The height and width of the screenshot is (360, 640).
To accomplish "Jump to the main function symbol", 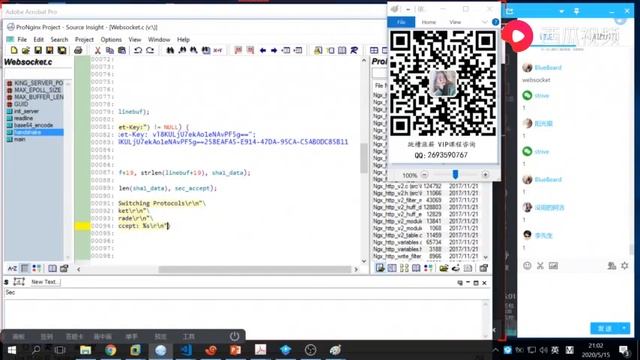I will [20, 139].
